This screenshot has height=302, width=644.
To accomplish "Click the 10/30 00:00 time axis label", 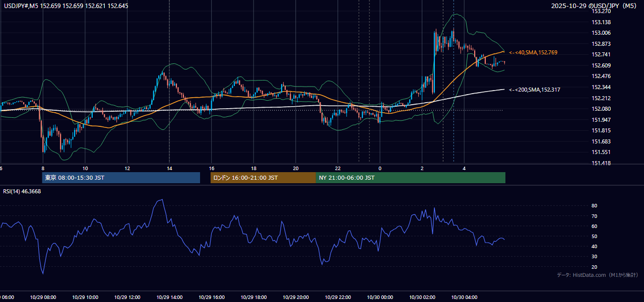I will point(380,297).
